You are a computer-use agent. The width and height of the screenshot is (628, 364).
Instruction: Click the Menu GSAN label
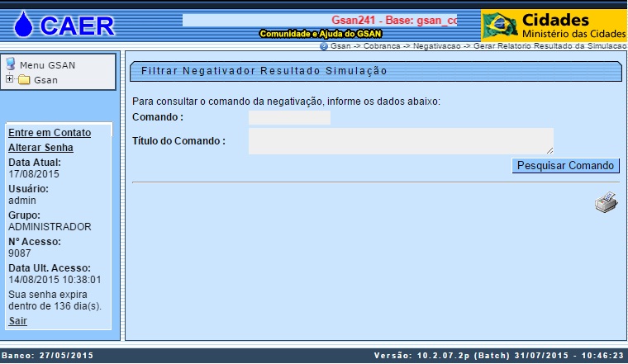tap(48, 65)
